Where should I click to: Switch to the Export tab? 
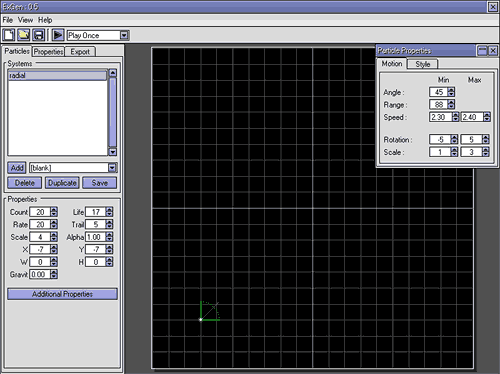click(80, 52)
